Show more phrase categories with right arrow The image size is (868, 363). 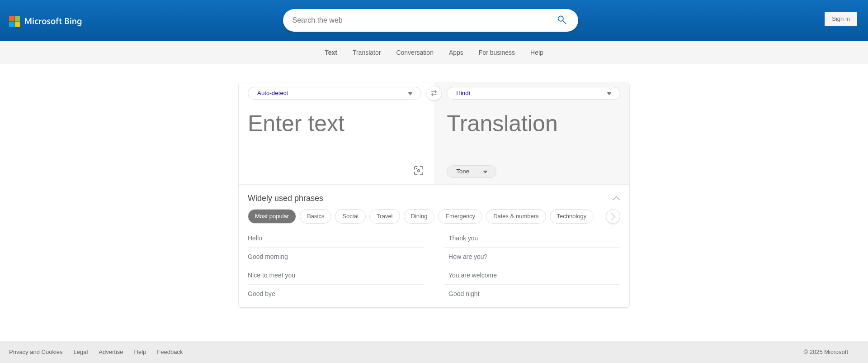click(613, 216)
